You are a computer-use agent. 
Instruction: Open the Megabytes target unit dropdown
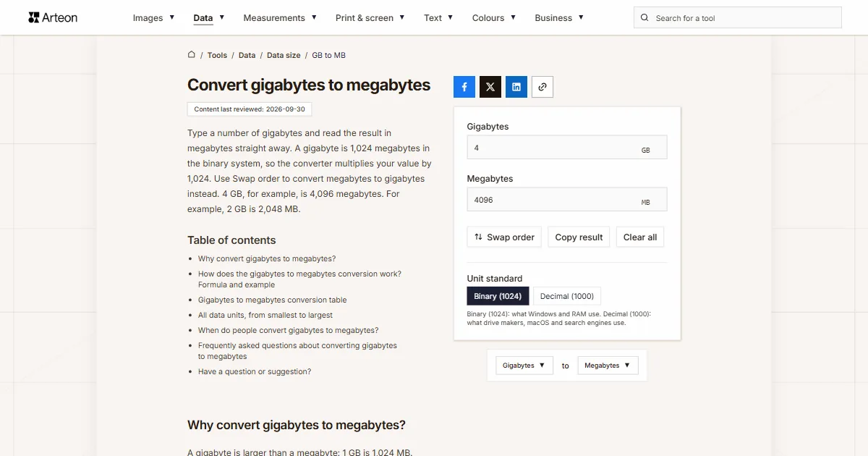[x=608, y=366]
